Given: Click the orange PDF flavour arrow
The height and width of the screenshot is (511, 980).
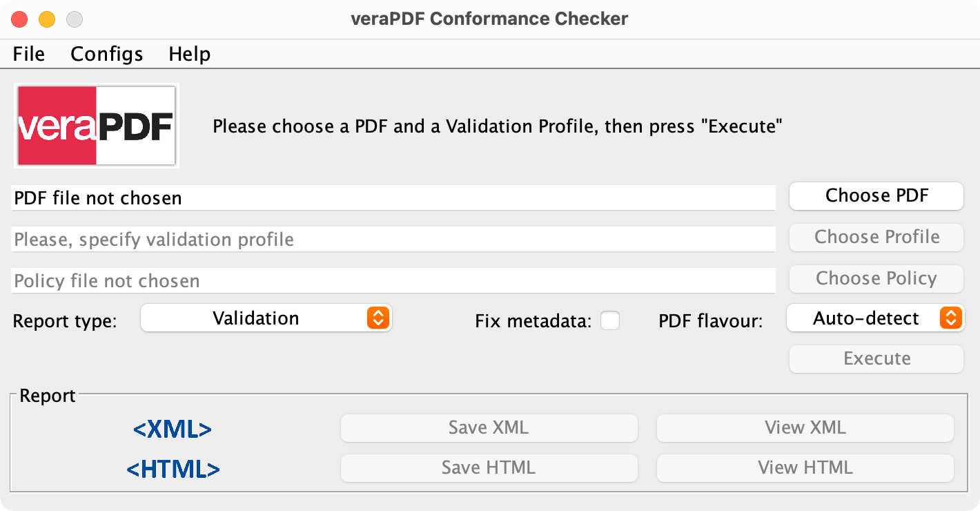Looking at the screenshot, I should (x=950, y=318).
